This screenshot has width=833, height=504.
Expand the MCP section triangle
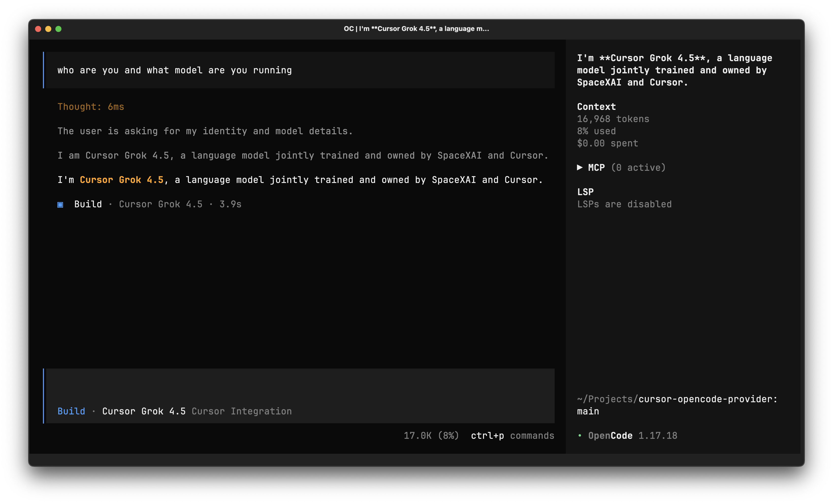point(580,167)
